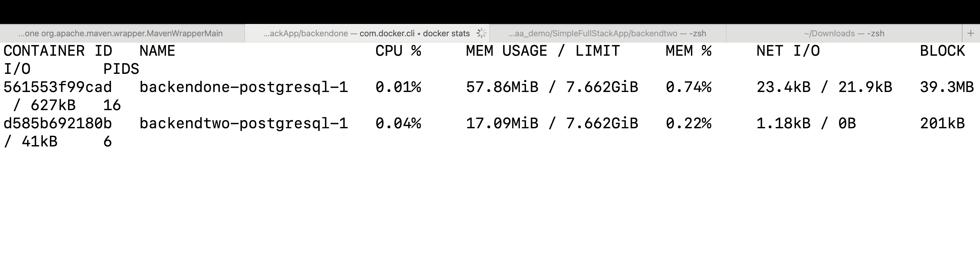Open a new terminal tab with plus button
The width and height of the screenshot is (980, 276).
coord(971,33)
